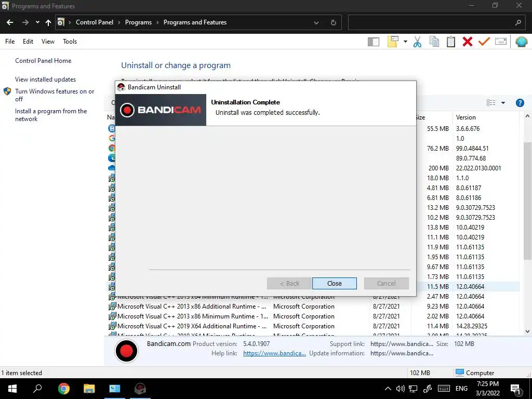Open the Edit menu
Viewport: 532px width, 399px height.
[28, 42]
